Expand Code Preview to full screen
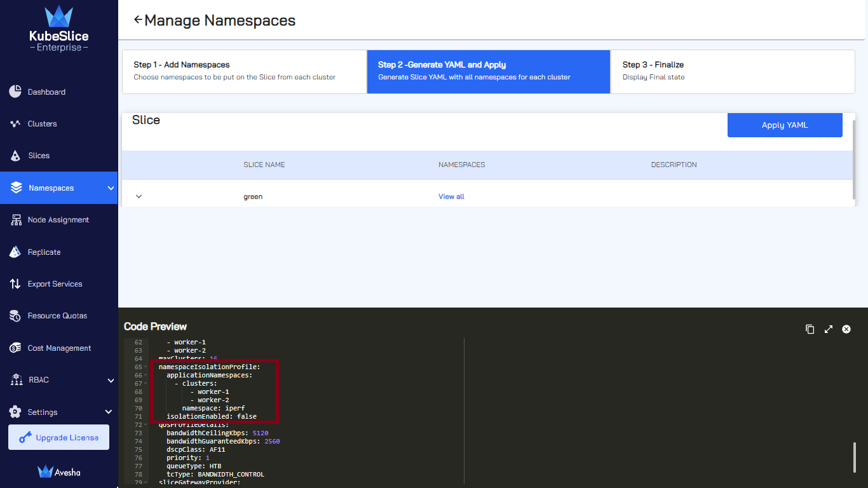The image size is (868, 488). coord(828,329)
